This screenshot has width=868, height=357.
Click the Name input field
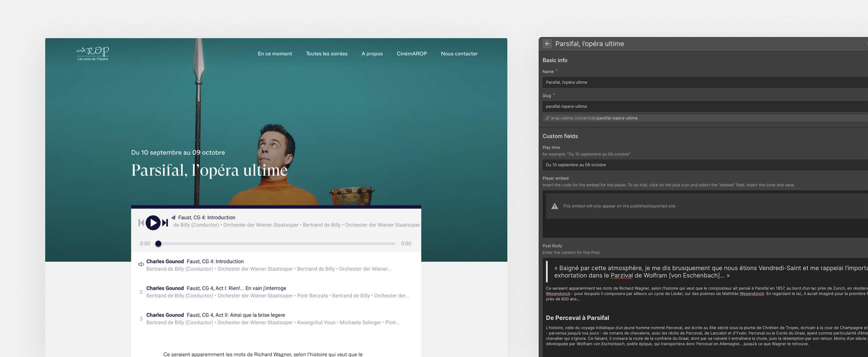(x=705, y=82)
